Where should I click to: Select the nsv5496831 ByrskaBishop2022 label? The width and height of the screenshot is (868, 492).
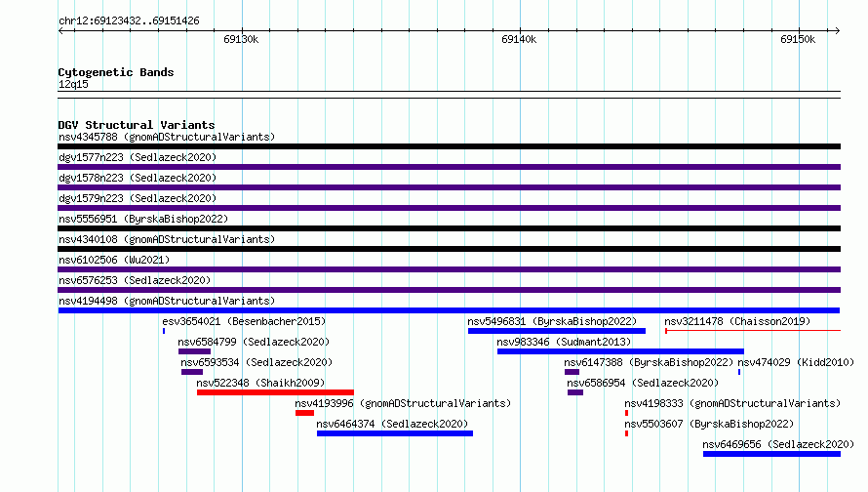552,321
